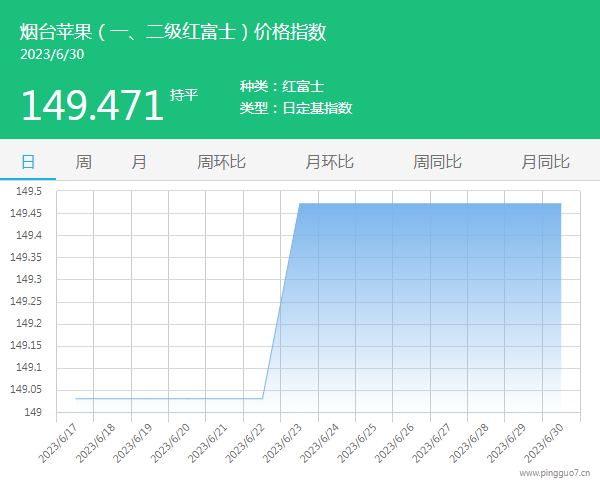Image resolution: width=600 pixels, height=481 pixels.
Task: Click the 149.471 index value
Action: tap(91, 105)
